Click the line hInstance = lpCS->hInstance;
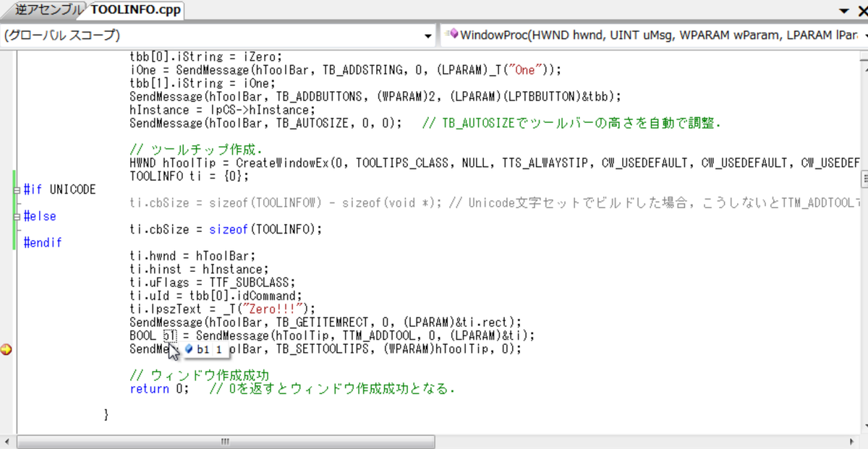The image size is (868, 449). coord(223,110)
